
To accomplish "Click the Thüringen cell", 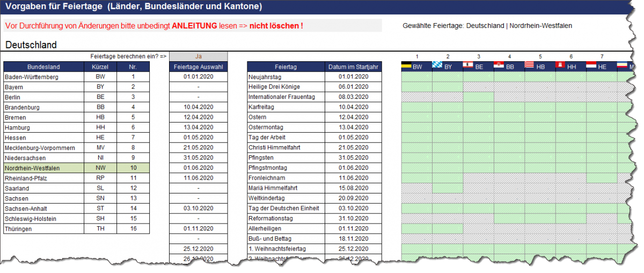I will [x=44, y=229].
